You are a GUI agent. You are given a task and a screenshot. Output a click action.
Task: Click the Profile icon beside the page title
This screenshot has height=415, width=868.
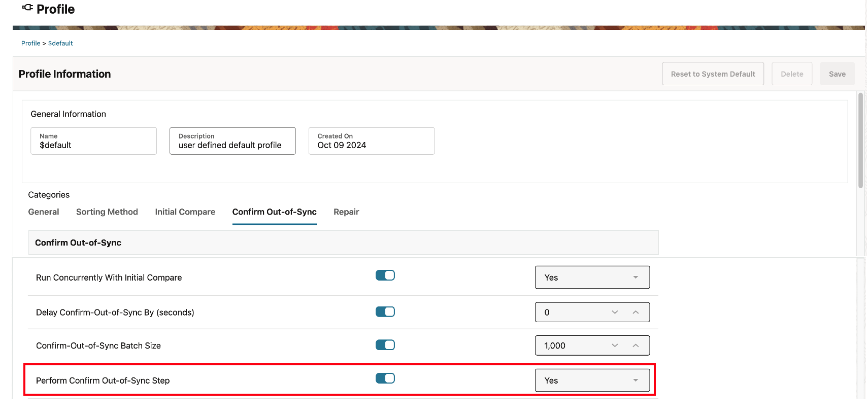click(x=27, y=8)
